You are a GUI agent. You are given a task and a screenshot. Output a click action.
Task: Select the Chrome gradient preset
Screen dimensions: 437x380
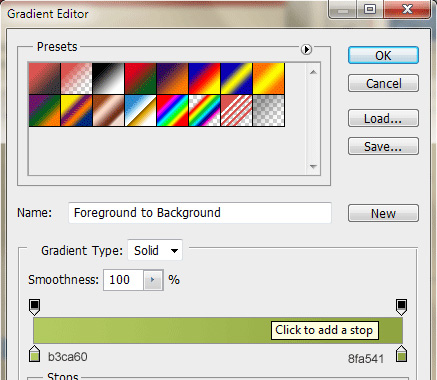[x=140, y=111]
